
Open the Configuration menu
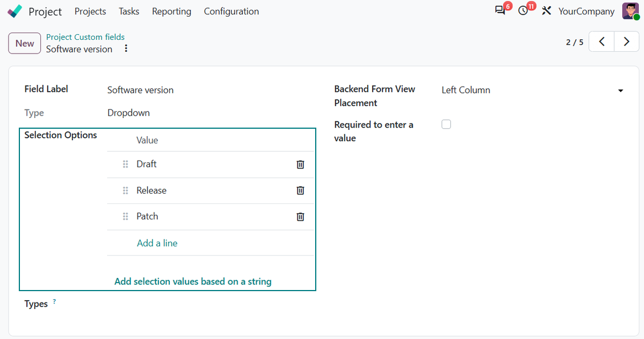[231, 11]
